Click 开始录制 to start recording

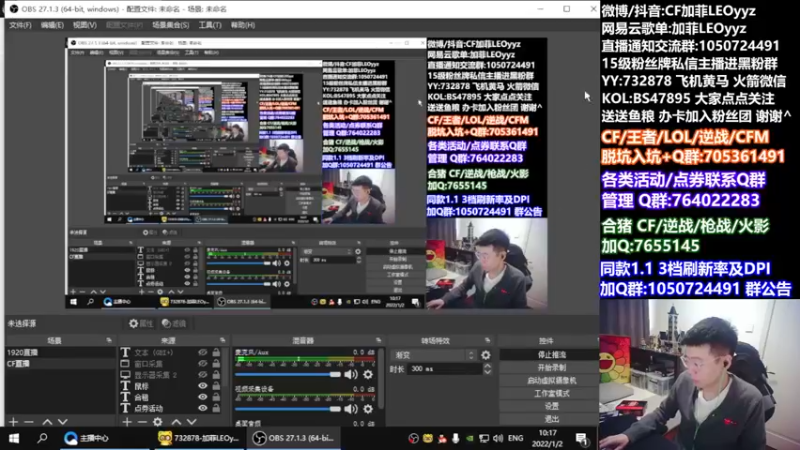coord(551,367)
